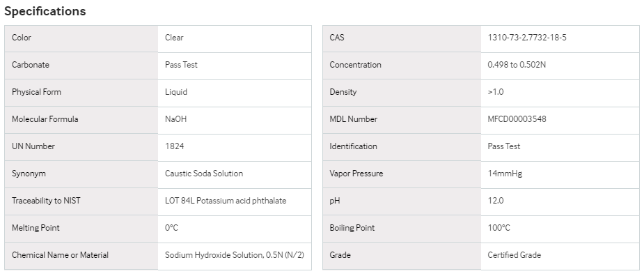The width and height of the screenshot is (644, 276).
Task: Click the Molecular Formula value NaOH
Action: (x=175, y=119)
